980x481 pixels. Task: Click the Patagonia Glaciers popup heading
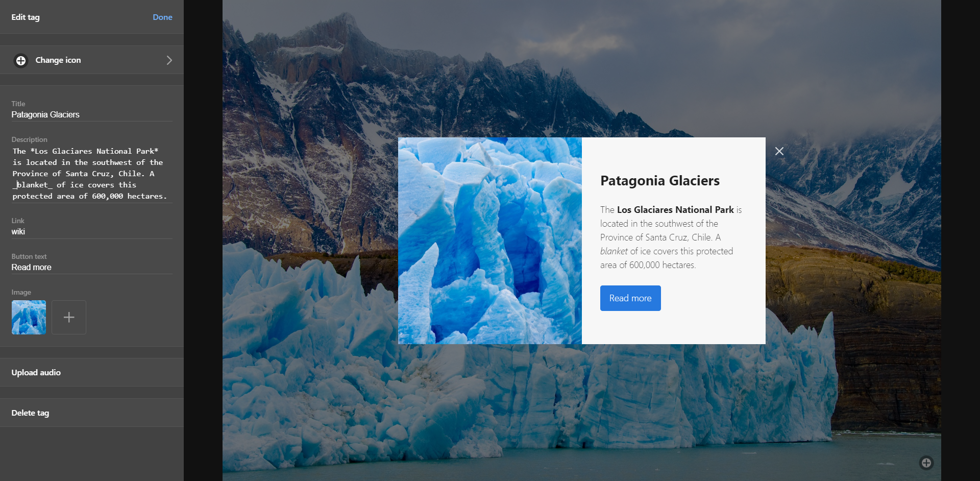(660, 181)
